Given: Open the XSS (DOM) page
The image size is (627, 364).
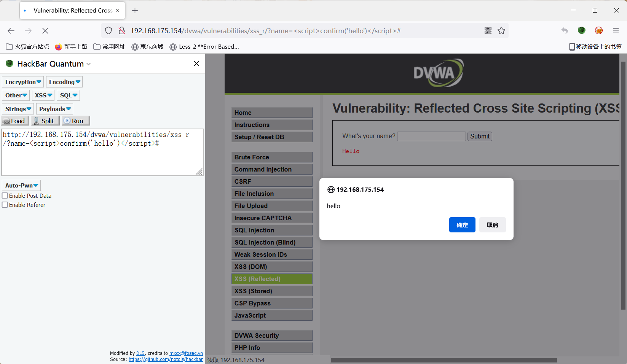Looking at the screenshot, I should click(272, 267).
